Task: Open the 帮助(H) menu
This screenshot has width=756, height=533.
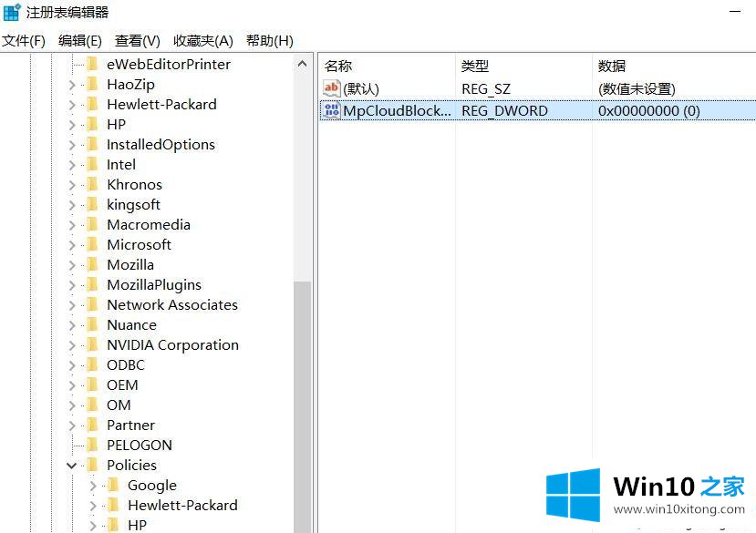Action: pyautogui.click(x=270, y=41)
